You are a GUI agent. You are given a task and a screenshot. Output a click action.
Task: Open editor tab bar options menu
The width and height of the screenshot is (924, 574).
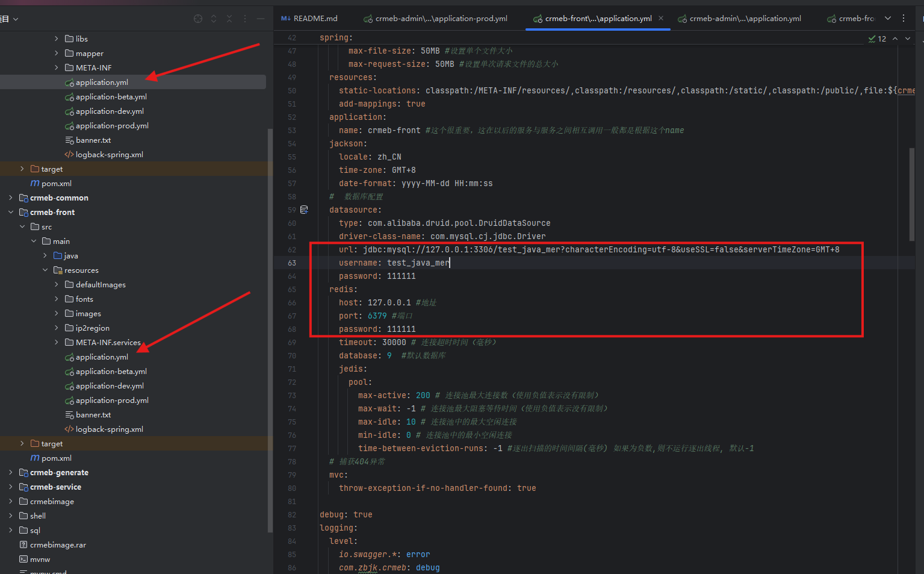(x=904, y=18)
